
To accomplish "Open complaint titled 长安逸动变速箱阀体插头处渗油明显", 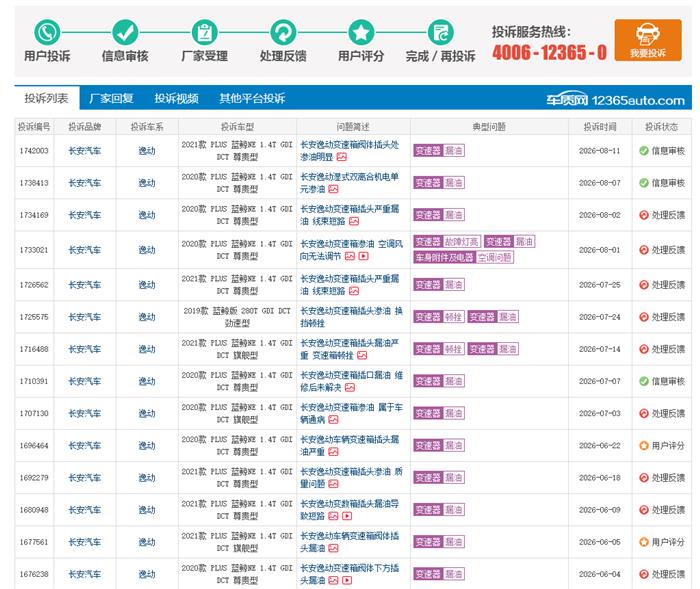I will tap(349, 150).
